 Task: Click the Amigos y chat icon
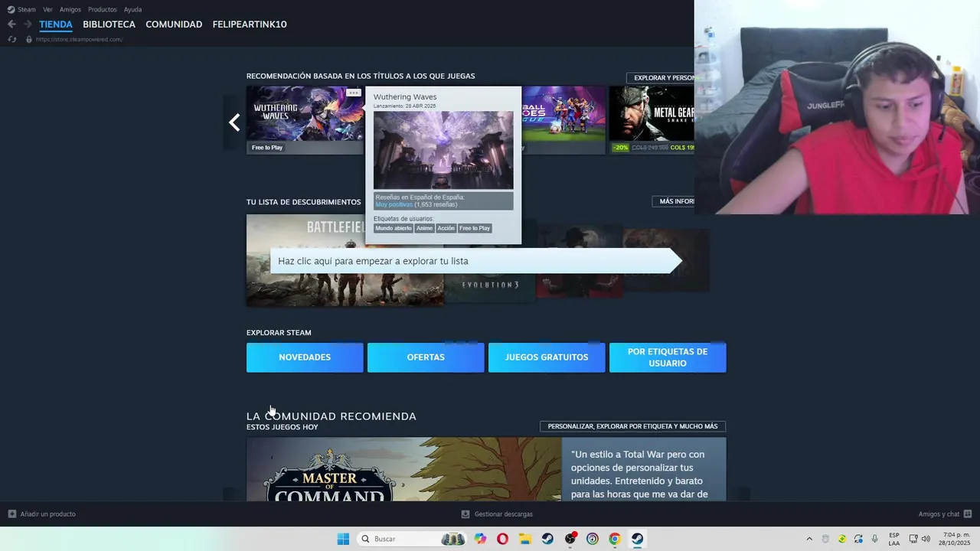pyautogui.click(x=968, y=514)
